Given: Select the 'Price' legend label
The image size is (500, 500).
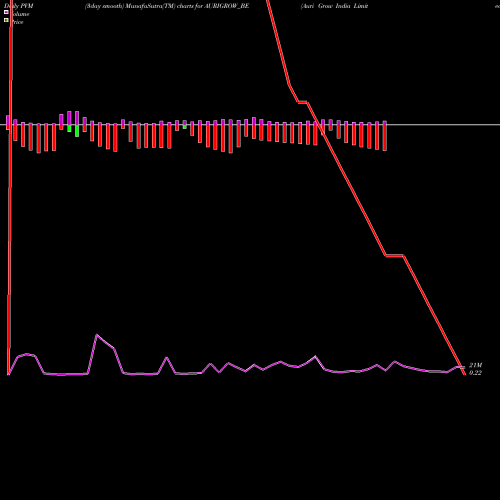Looking at the screenshot, I should (x=17, y=22).
